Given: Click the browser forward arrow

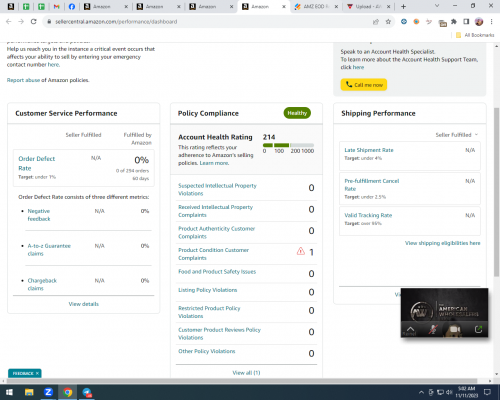Looking at the screenshot, I should [x=21, y=22].
